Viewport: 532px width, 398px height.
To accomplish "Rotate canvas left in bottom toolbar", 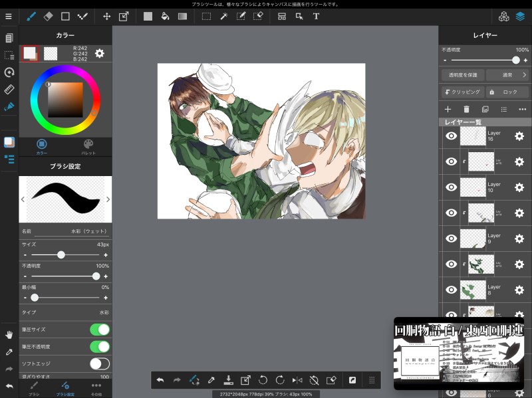I will click(x=263, y=380).
